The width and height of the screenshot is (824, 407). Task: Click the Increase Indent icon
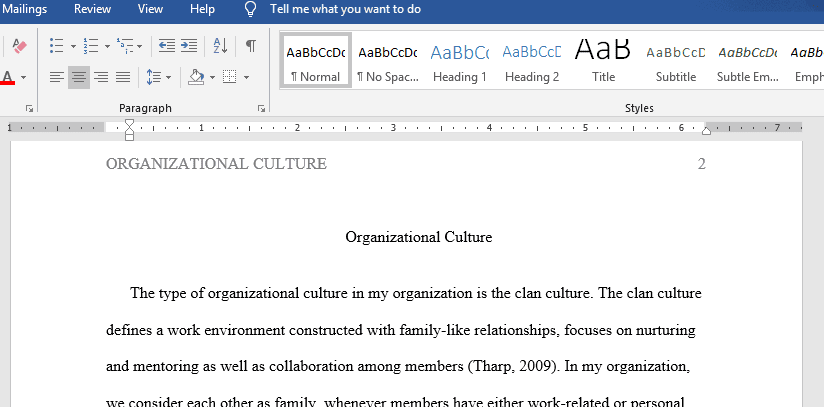[189, 46]
